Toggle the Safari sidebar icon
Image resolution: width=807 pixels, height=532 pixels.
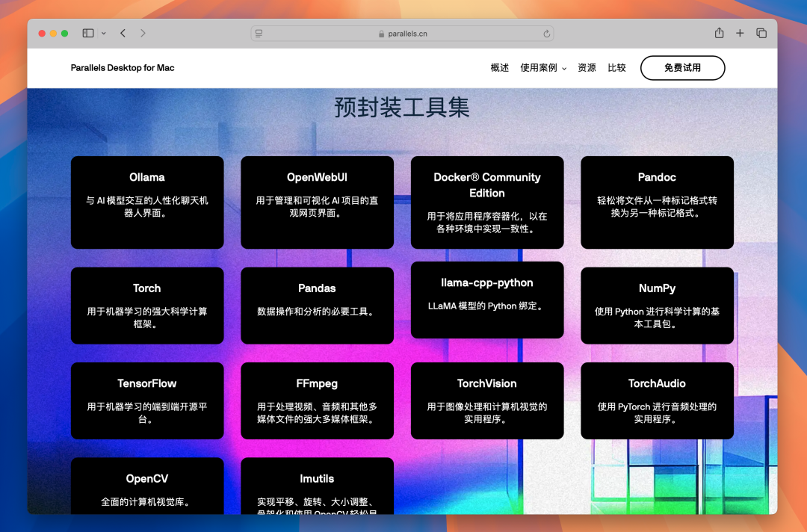(x=88, y=33)
